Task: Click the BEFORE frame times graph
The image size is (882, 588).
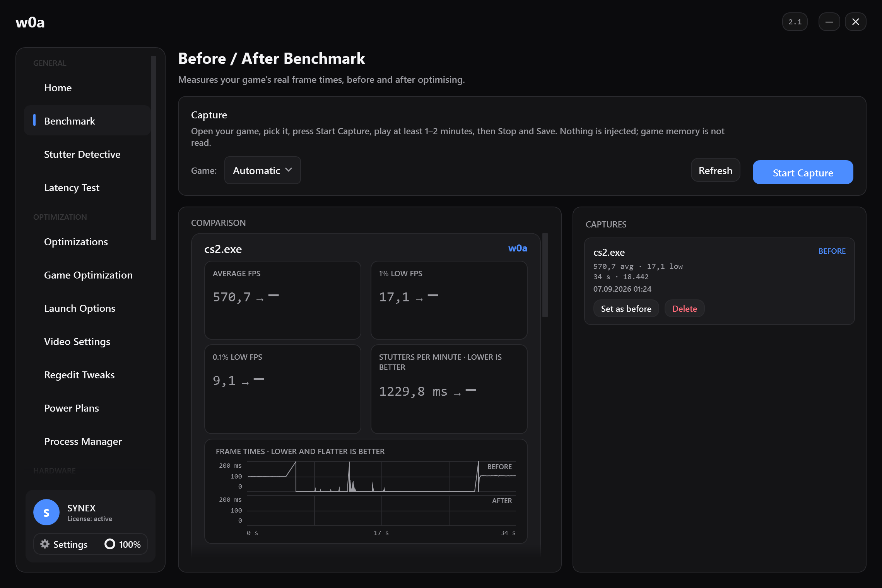Action: coord(381,477)
